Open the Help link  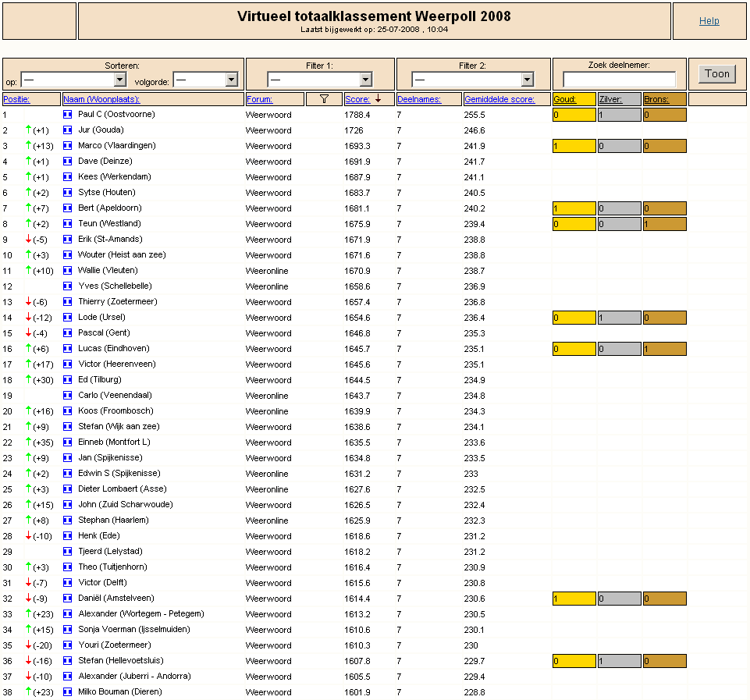click(709, 21)
